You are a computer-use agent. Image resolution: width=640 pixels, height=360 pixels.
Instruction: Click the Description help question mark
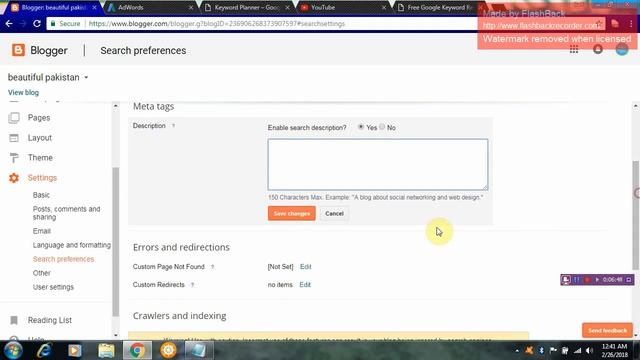[x=173, y=126]
